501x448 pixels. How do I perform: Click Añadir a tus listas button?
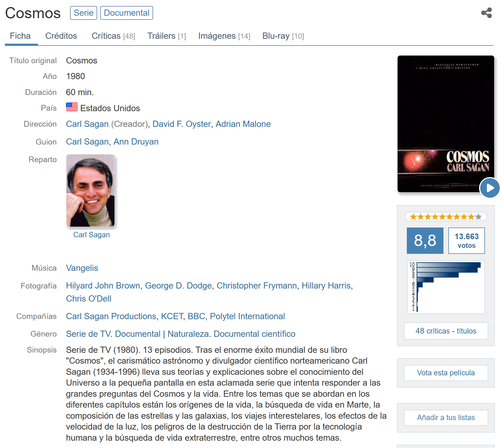tap(446, 417)
